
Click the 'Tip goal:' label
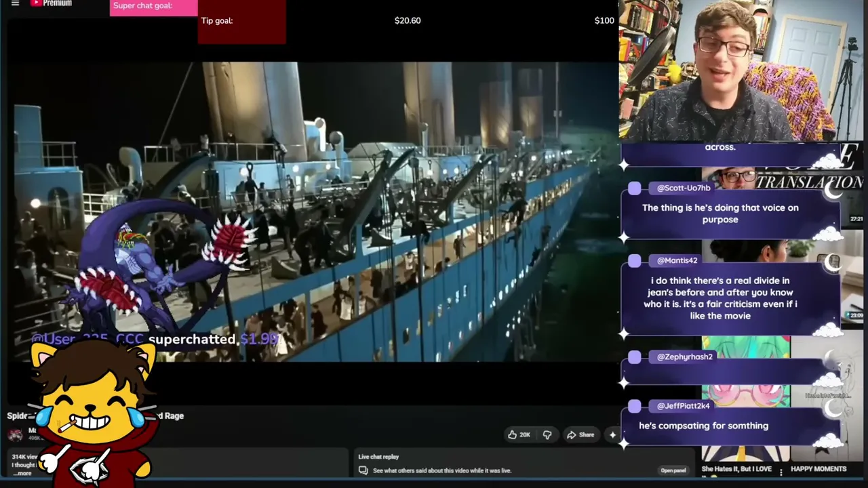(217, 20)
